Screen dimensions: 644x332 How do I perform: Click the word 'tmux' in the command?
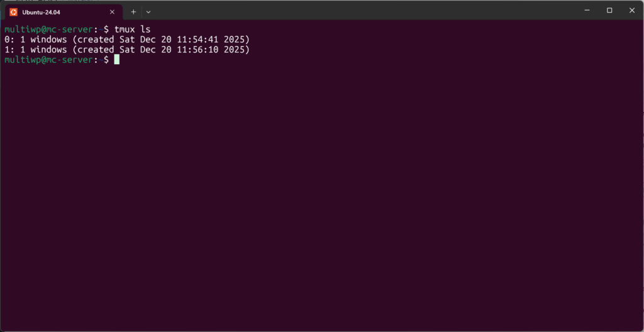point(125,30)
